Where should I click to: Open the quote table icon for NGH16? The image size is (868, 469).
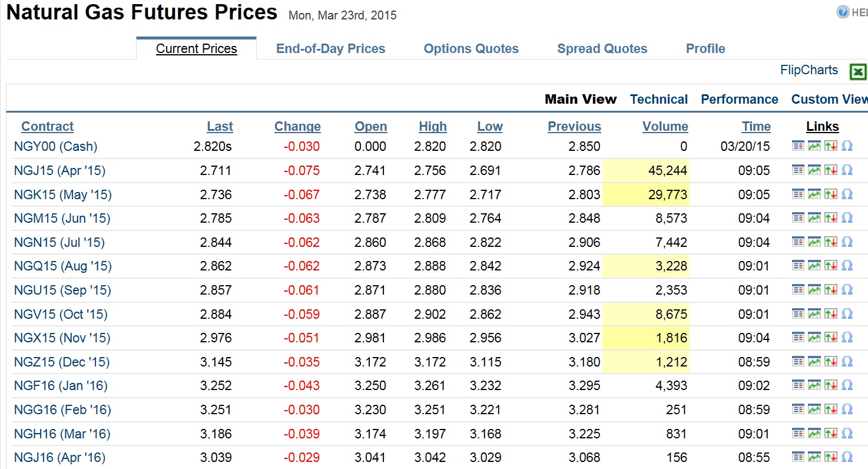click(x=798, y=433)
